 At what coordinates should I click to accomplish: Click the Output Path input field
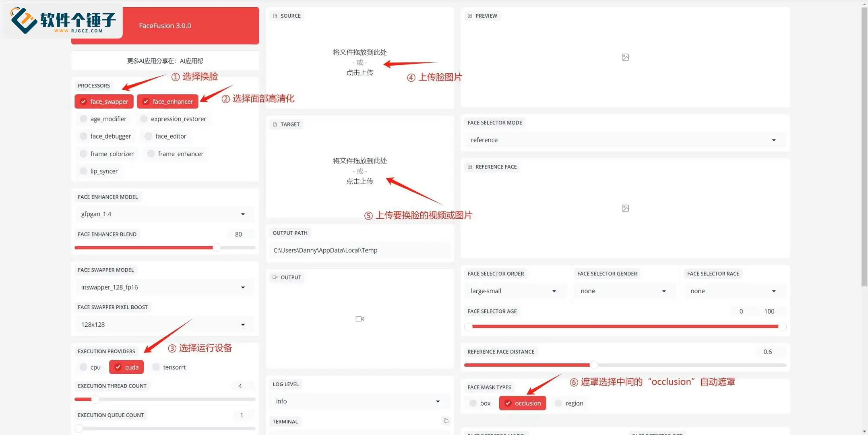click(x=360, y=250)
